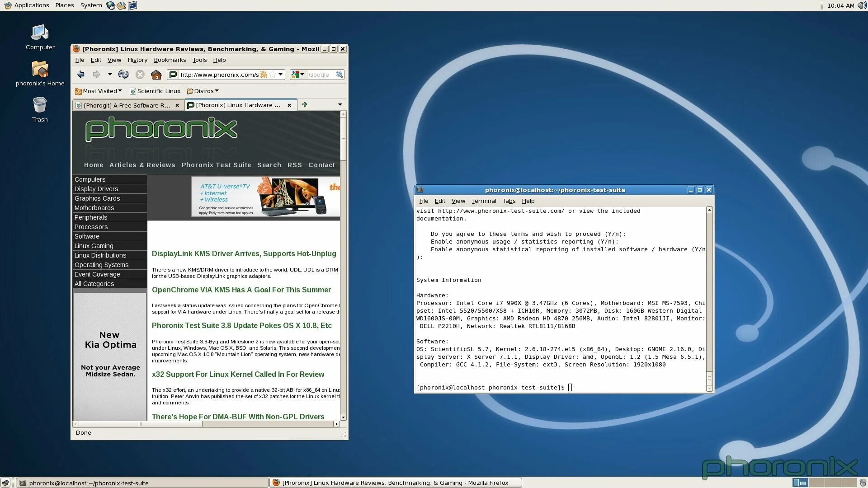Subscribe via the RSS feed icon

[x=264, y=75]
